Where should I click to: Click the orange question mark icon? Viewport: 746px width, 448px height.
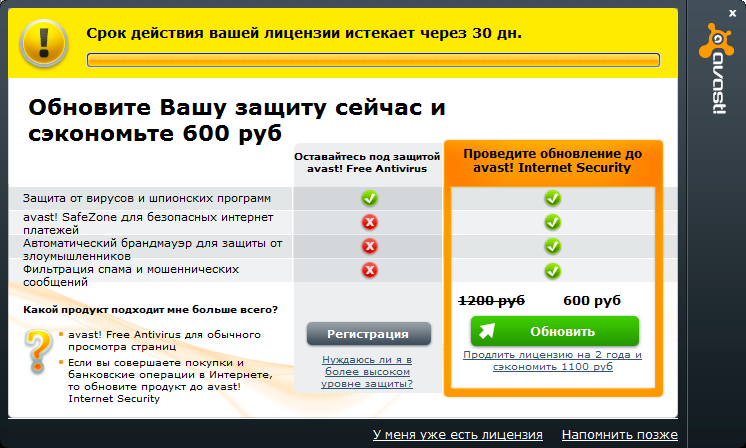38,351
